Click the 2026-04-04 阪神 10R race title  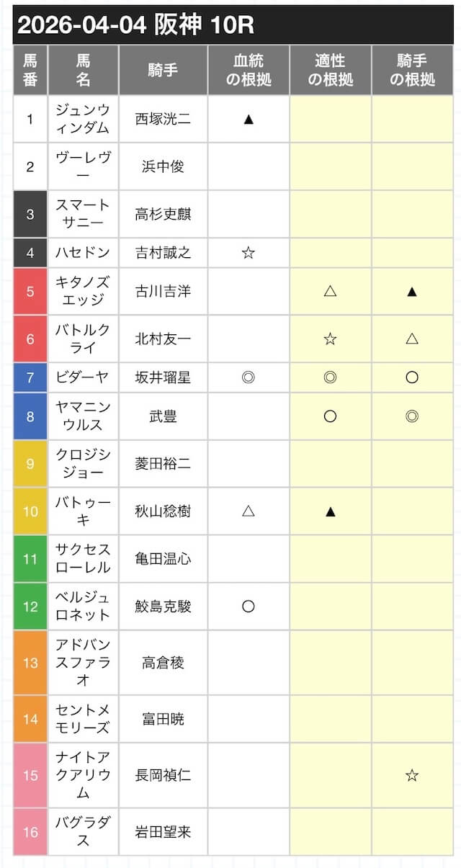137,25
